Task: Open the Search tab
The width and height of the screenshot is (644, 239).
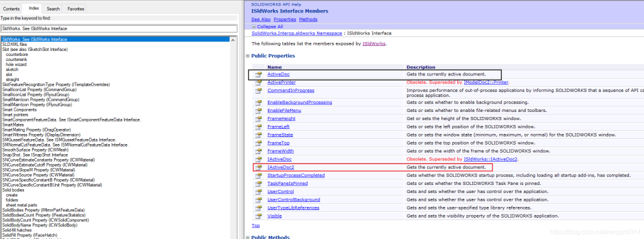Action: tap(53, 9)
